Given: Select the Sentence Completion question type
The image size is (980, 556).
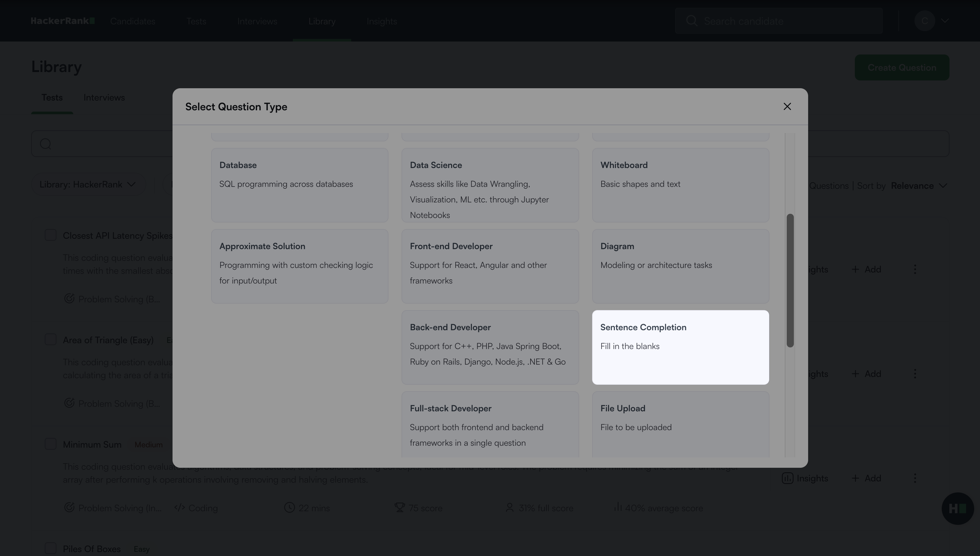Looking at the screenshot, I should pos(680,347).
